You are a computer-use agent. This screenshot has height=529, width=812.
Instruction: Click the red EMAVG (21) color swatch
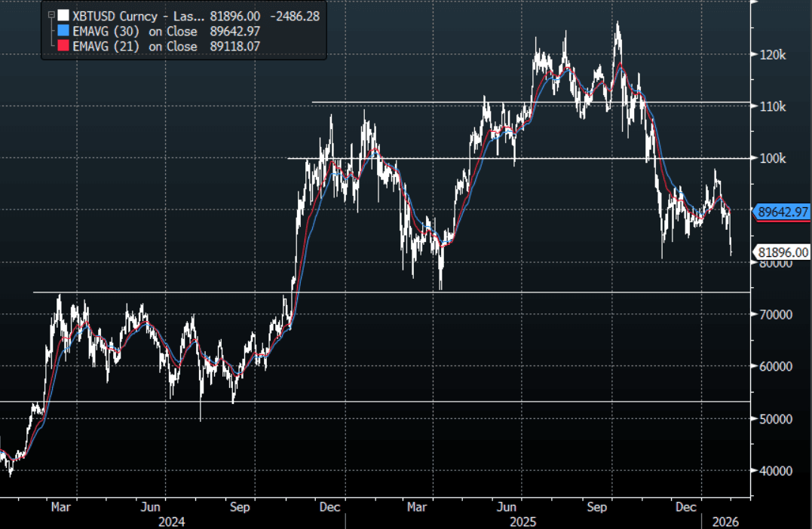point(63,46)
